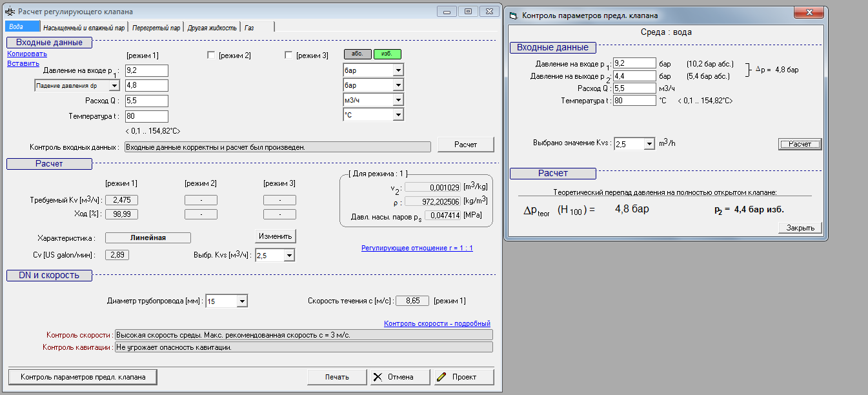
Task: Open the Газ tab
Action: tap(249, 28)
